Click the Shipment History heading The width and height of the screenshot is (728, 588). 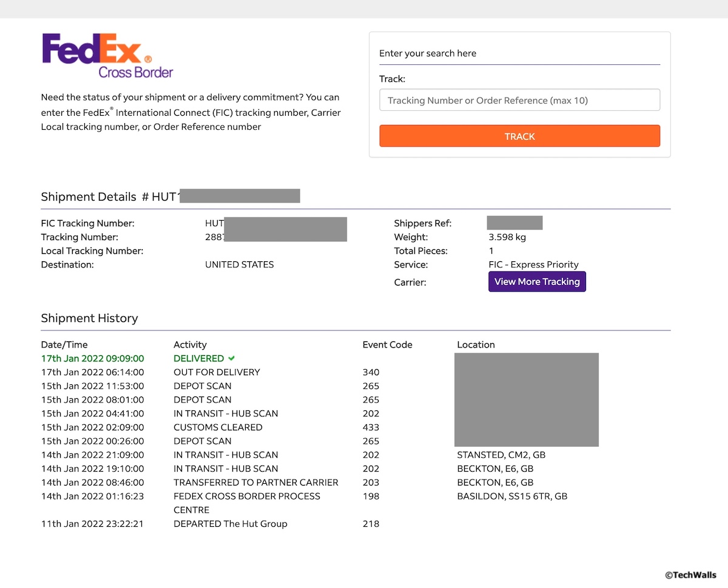click(89, 318)
